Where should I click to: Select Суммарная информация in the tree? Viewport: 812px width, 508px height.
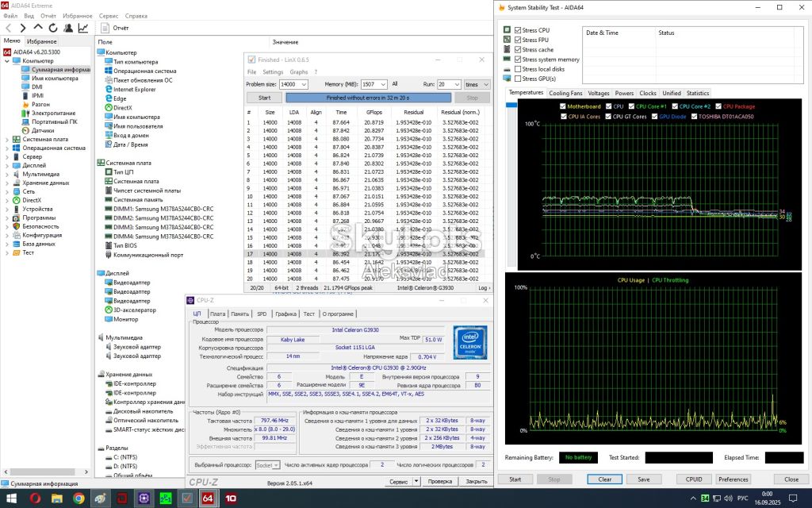click(56, 70)
